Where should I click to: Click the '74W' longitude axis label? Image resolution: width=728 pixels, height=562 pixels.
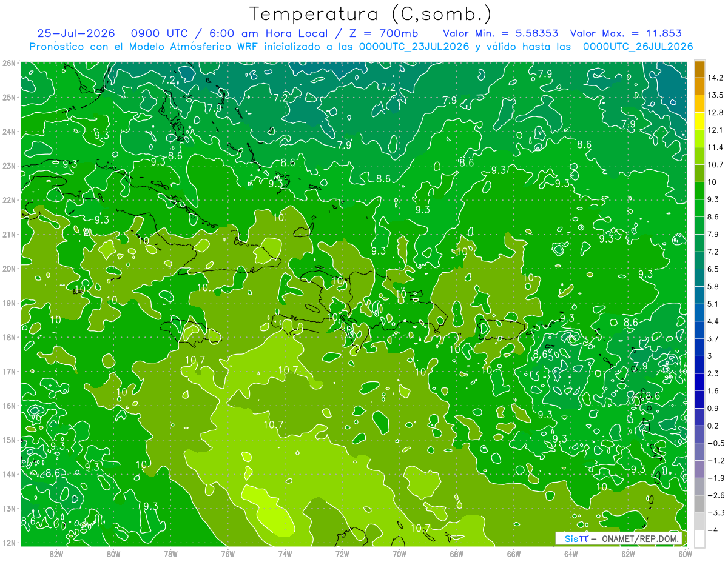click(x=285, y=554)
